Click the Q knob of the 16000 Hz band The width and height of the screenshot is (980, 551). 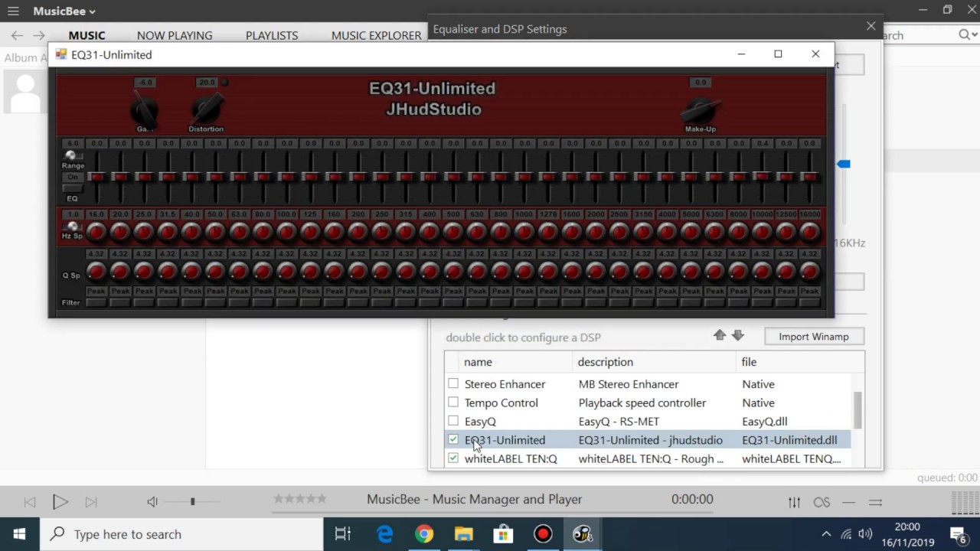pyautogui.click(x=809, y=272)
